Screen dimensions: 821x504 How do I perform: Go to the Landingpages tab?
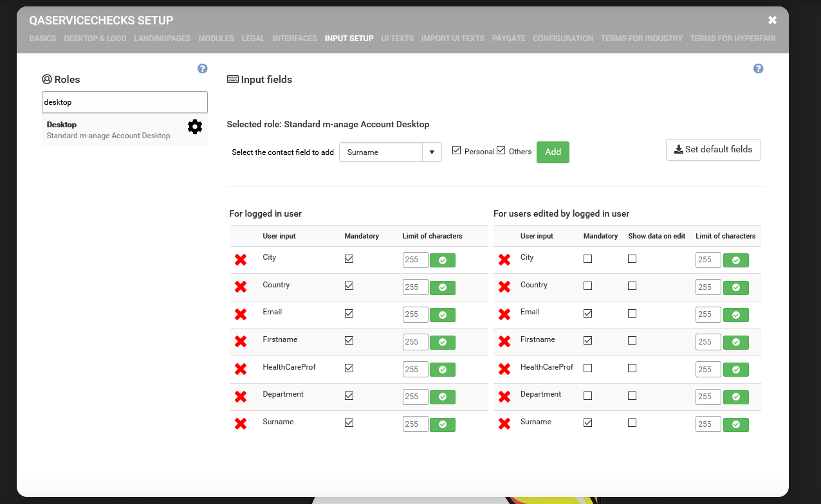coord(162,39)
